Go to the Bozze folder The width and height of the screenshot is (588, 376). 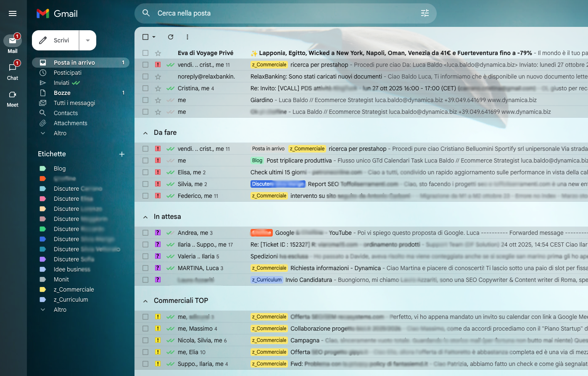point(62,93)
